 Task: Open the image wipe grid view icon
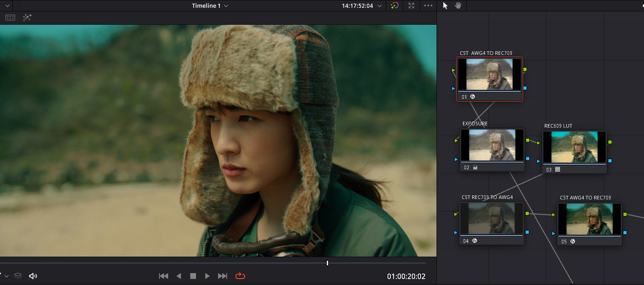pos(10,18)
